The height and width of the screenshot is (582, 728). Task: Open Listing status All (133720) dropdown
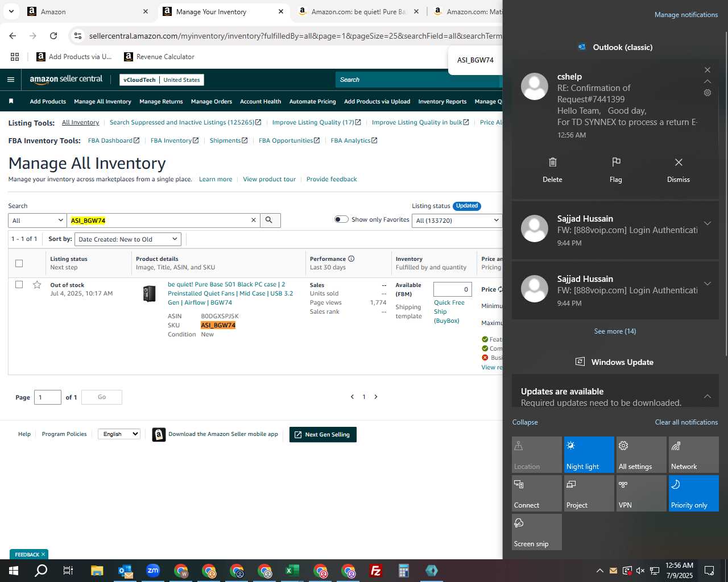coord(457,221)
